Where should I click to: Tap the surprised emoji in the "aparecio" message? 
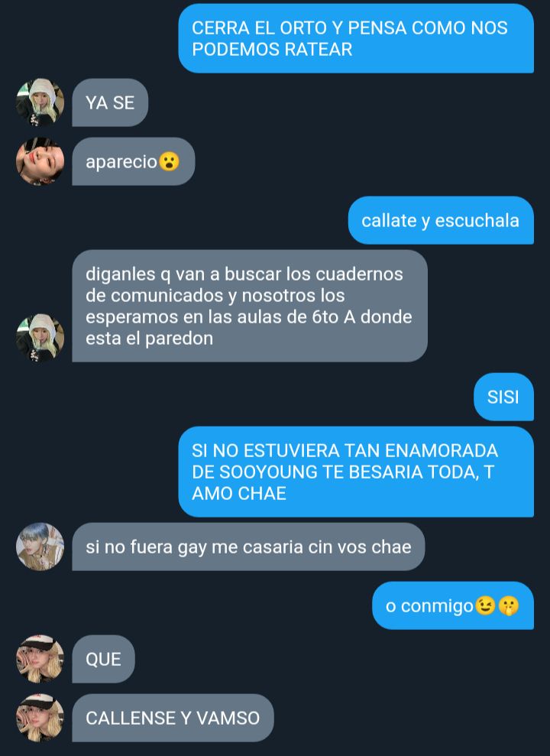(x=169, y=161)
